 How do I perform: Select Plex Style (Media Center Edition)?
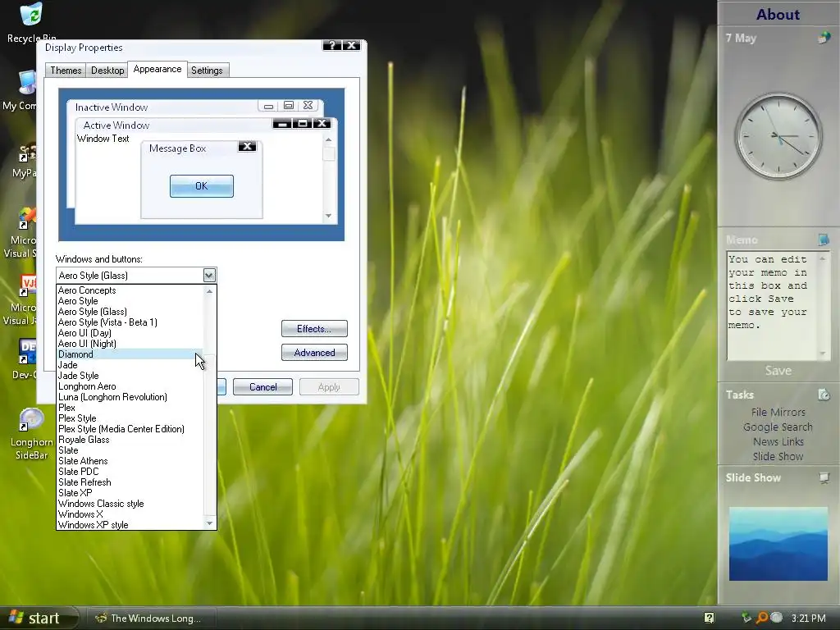coord(130,429)
